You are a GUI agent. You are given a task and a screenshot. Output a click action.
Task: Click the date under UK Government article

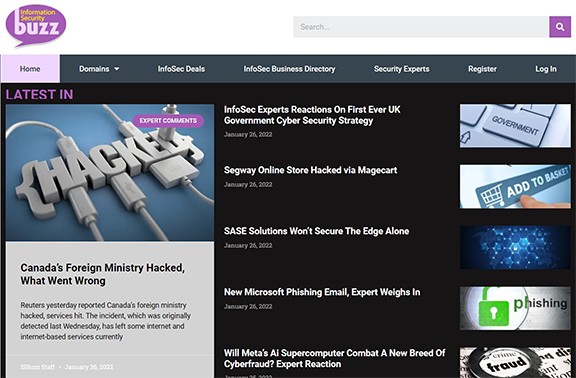[x=248, y=134]
